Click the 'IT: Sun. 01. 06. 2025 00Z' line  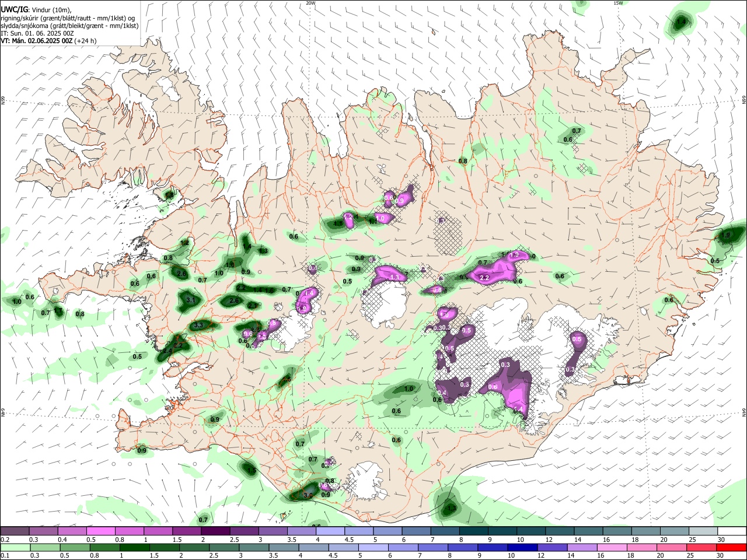click(37, 33)
